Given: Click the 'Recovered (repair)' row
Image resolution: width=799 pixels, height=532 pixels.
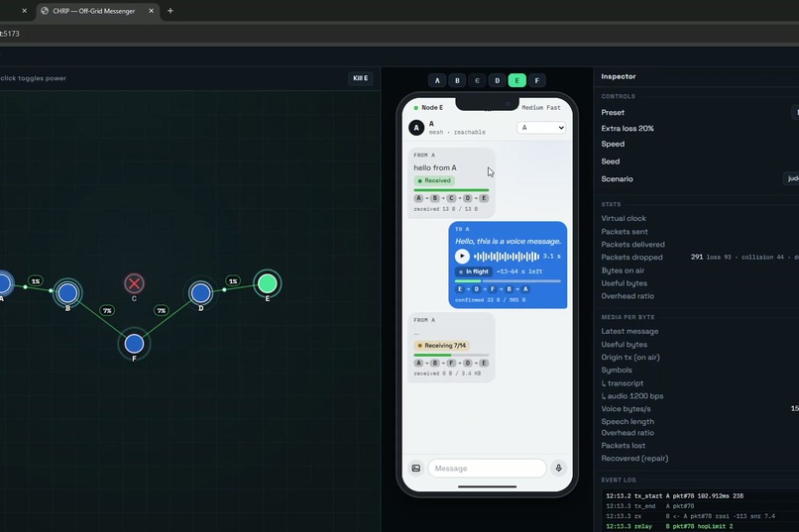Looking at the screenshot, I should point(700,458).
